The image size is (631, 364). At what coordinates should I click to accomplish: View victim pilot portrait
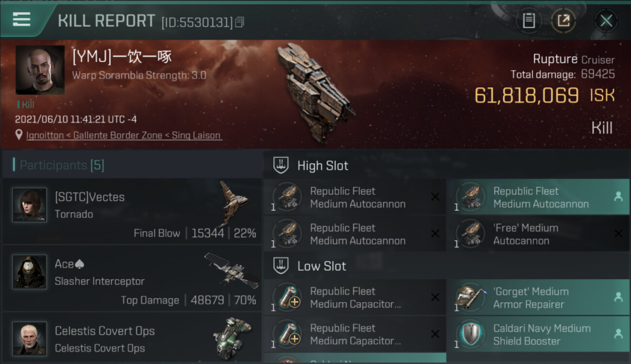pos(40,70)
